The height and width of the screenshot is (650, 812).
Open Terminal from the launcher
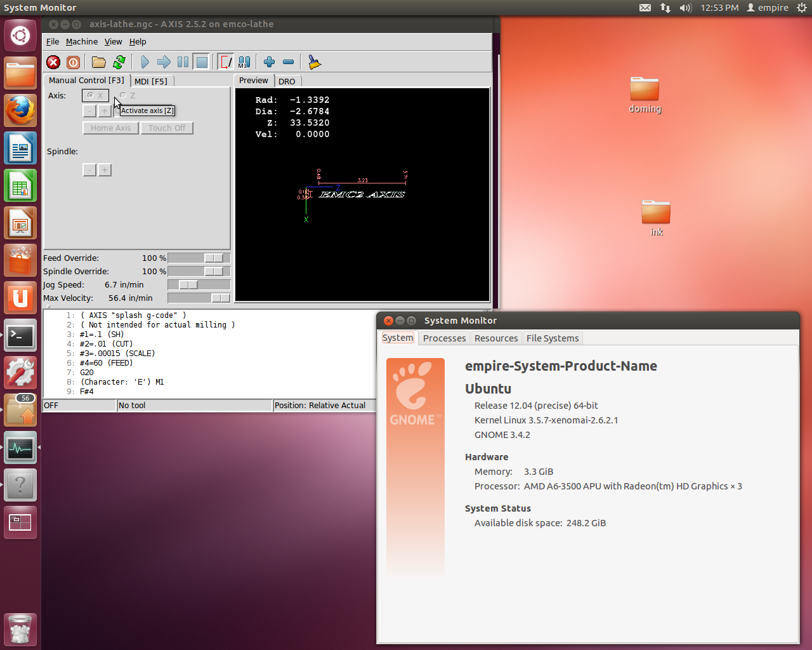coord(20,335)
